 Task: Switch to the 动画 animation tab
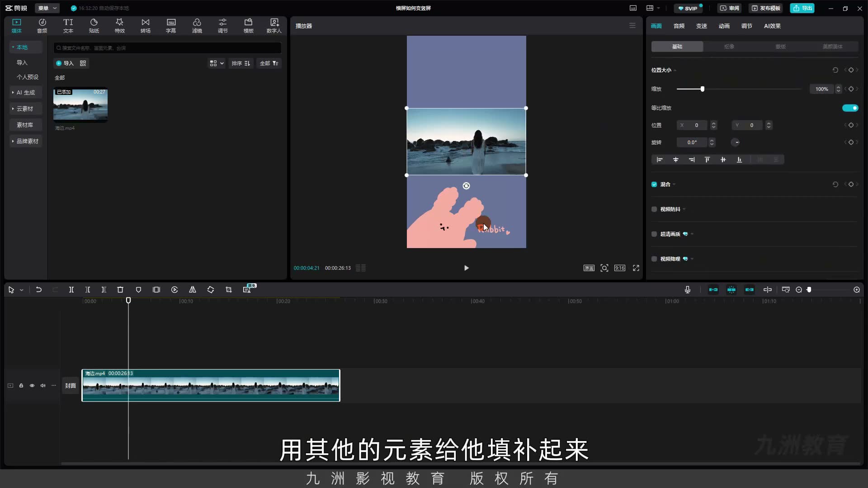click(724, 26)
